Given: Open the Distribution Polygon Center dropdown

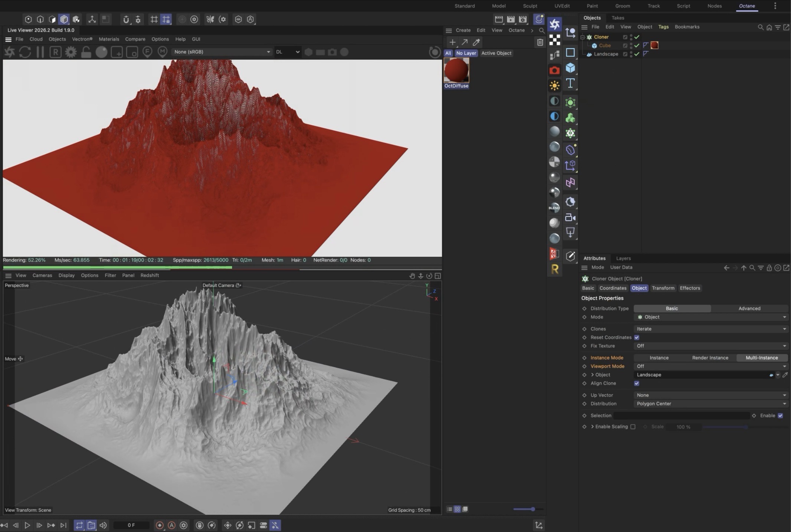Looking at the screenshot, I should pyautogui.click(x=711, y=404).
